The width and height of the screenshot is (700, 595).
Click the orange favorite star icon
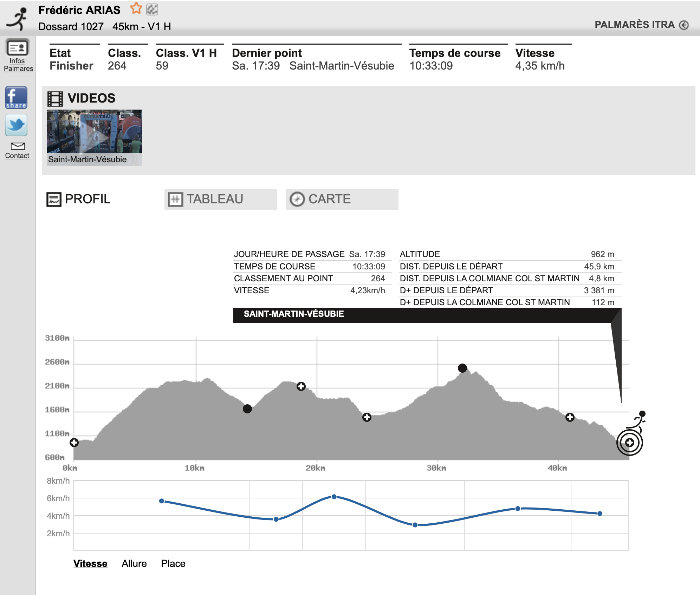[136, 9]
